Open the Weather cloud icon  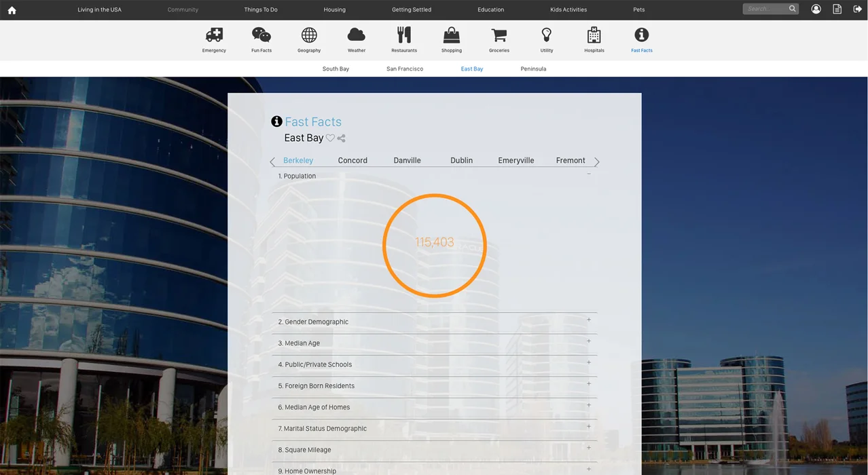click(357, 35)
